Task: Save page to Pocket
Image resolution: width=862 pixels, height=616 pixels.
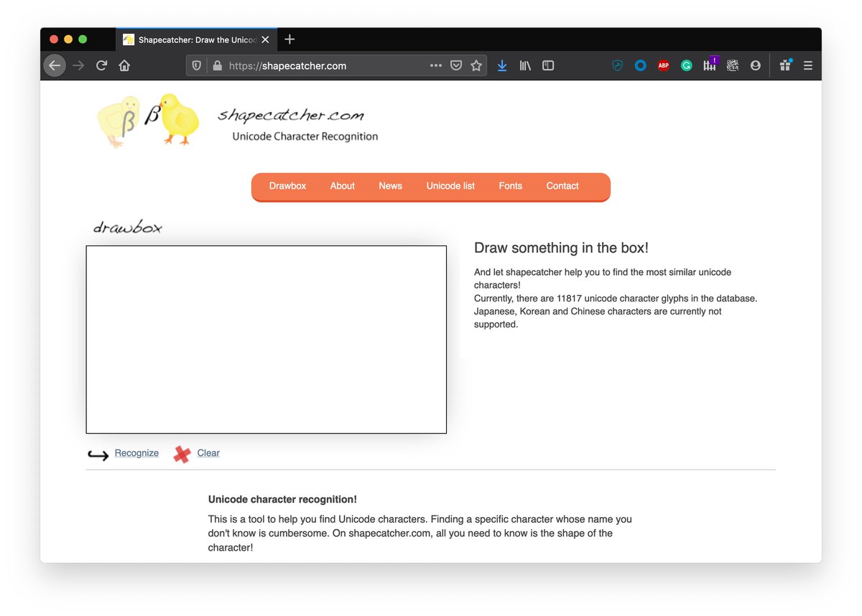Action: click(x=455, y=65)
